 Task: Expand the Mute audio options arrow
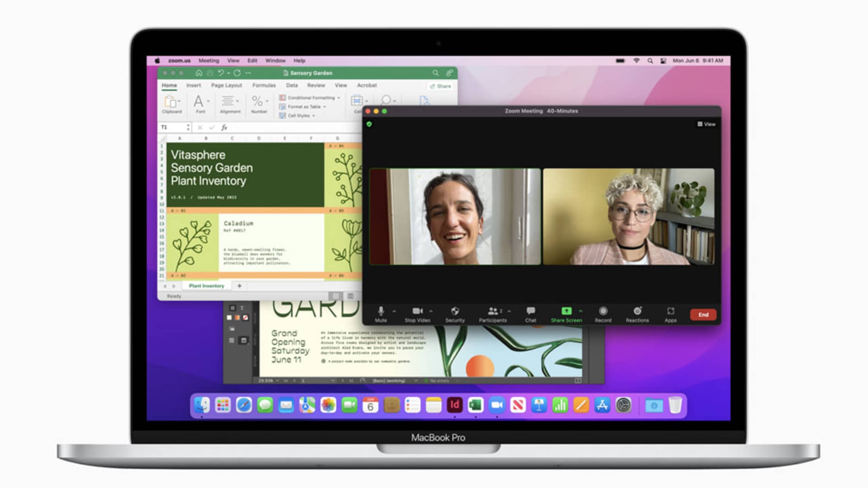tap(394, 311)
